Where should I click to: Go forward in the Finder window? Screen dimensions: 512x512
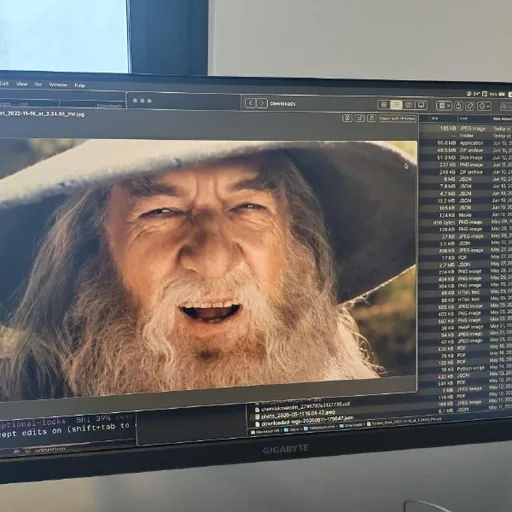pos(262,103)
